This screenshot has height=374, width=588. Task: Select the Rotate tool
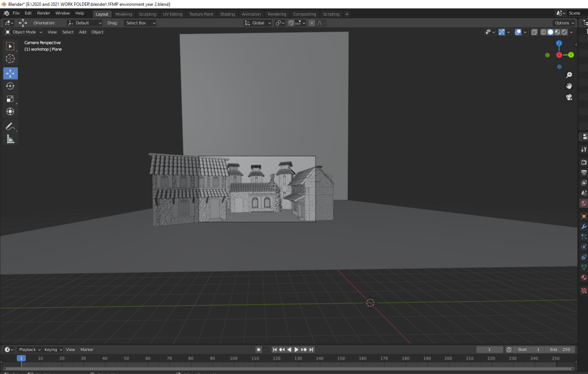click(x=10, y=86)
